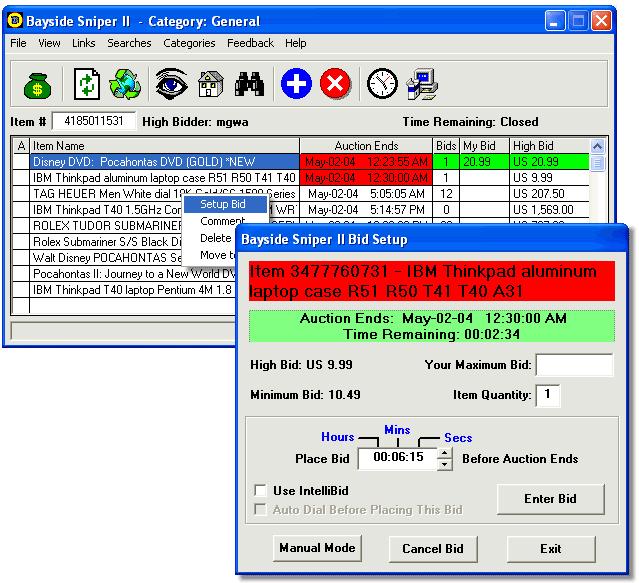Click the house home toolbar icon
The width and height of the screenshot is (639, 583).
210,84
